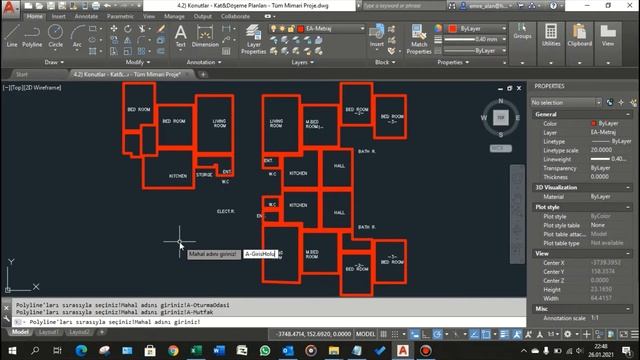Image resolution: width=640 pixels, height=360 pixels.
Task: Click the signed-in user account button
Action: point(487,6)
